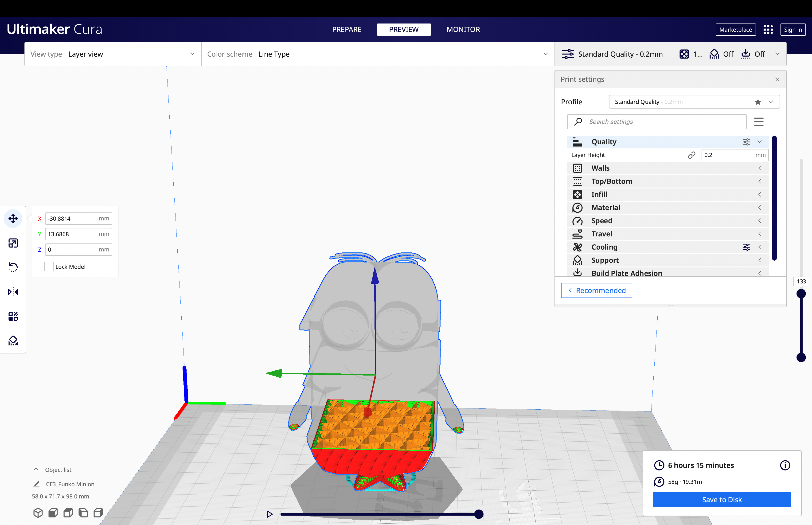
Task: Expand the Support settings category
Action: coord(668,260)
